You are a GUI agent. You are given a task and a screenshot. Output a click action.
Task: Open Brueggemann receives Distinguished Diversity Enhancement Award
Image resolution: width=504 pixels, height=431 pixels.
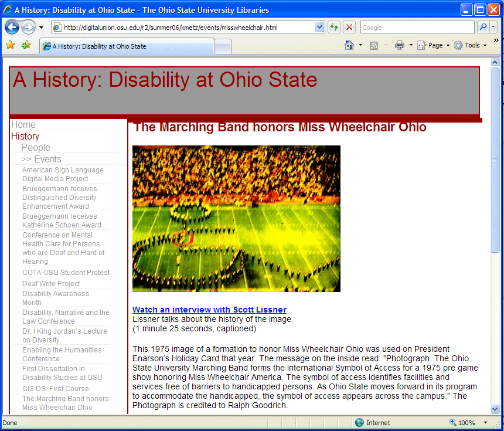pyautogui.click(x=59, y=197)
